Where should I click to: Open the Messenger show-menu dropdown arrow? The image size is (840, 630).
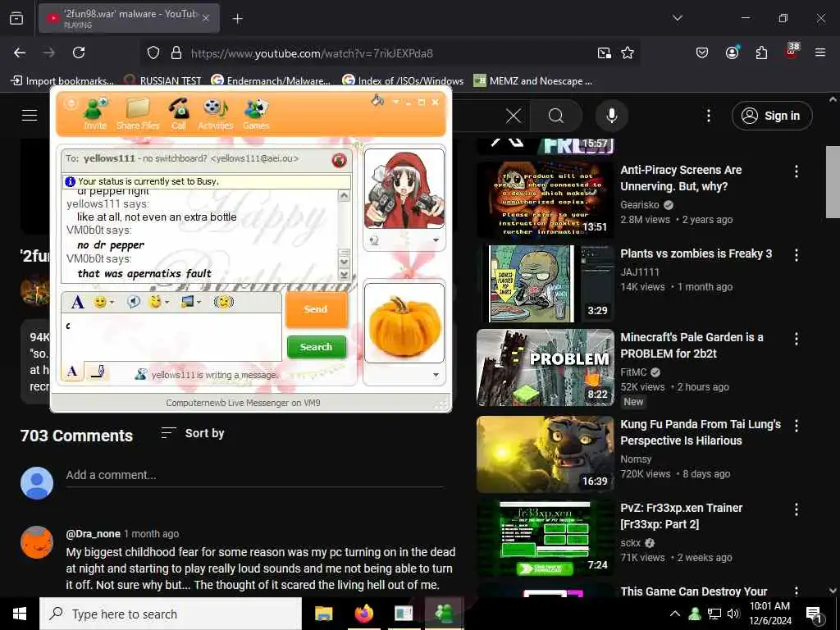396,102
